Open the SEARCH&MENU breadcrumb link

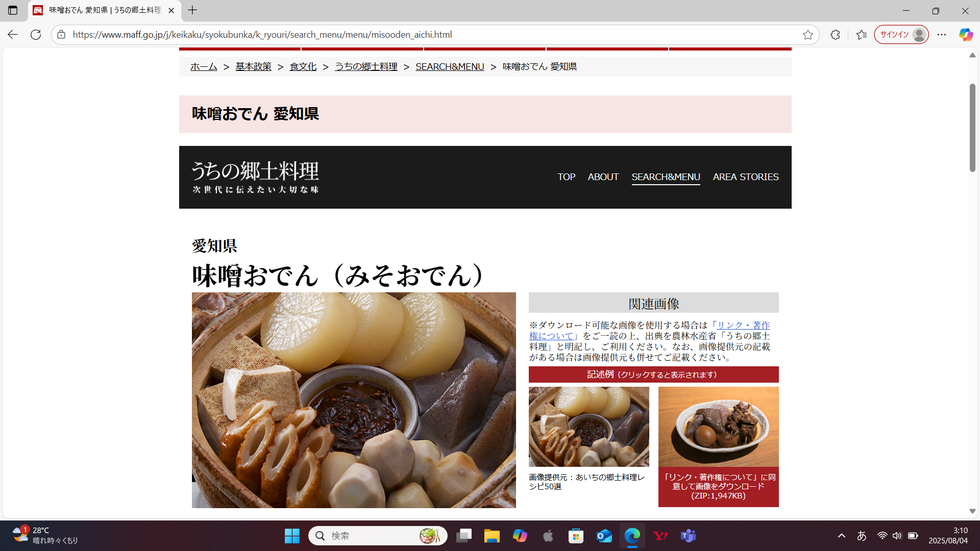tap(450, 67)
